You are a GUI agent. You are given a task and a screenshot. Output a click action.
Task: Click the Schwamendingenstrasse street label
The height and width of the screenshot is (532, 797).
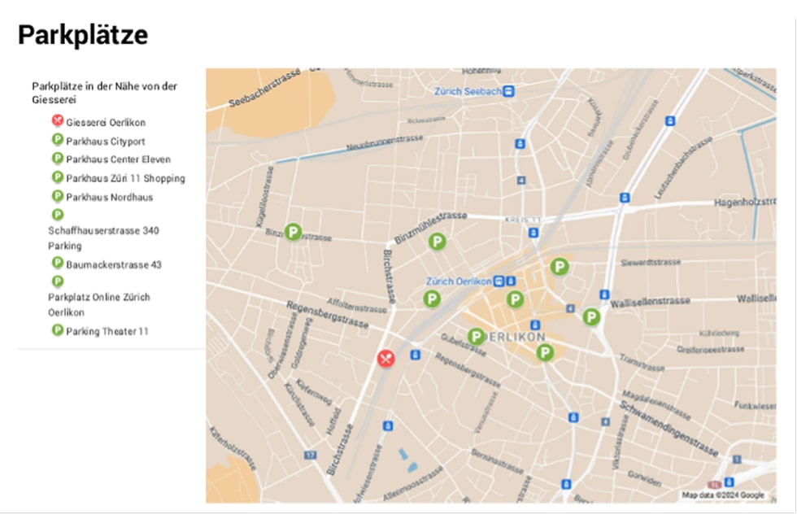[x=669, y=428]
